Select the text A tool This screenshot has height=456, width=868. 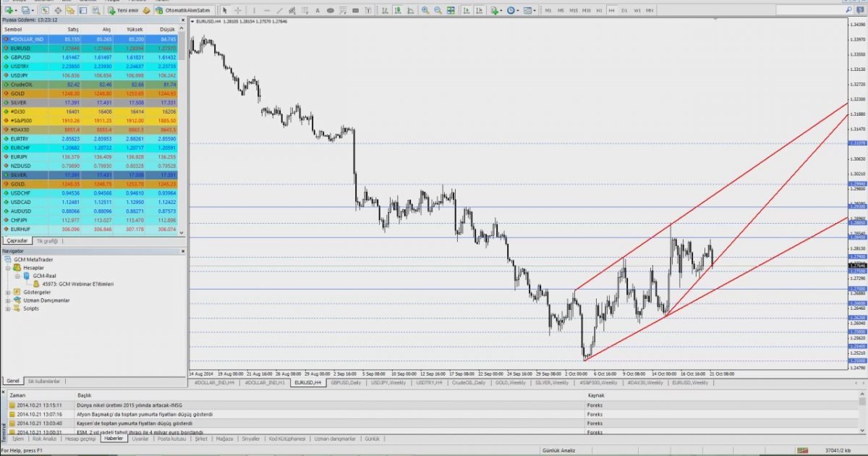pos(319,11)
